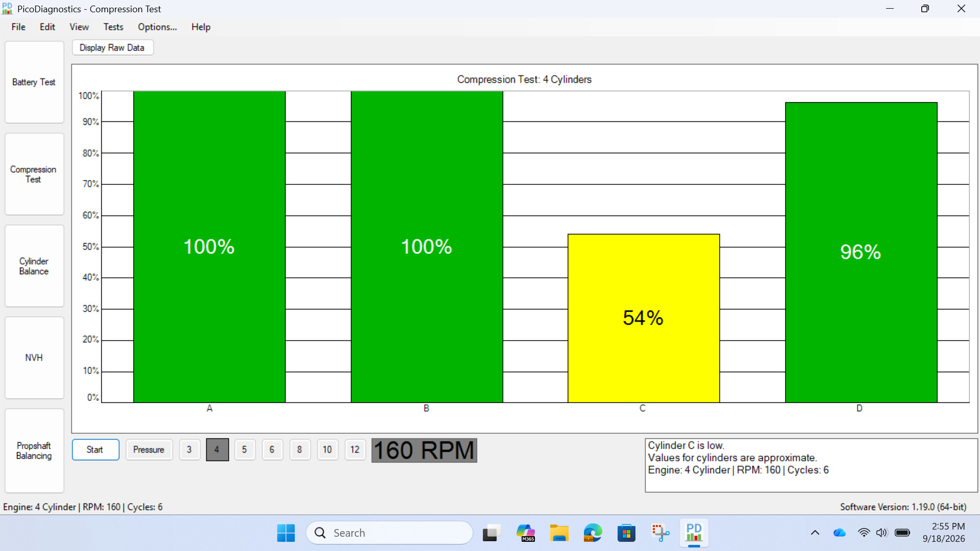Click the PicoDiagnostics title bar app icon
Image resolution: width=980 pixels, height=551 pixels.
pyautogui.click(x=7, y=9)
